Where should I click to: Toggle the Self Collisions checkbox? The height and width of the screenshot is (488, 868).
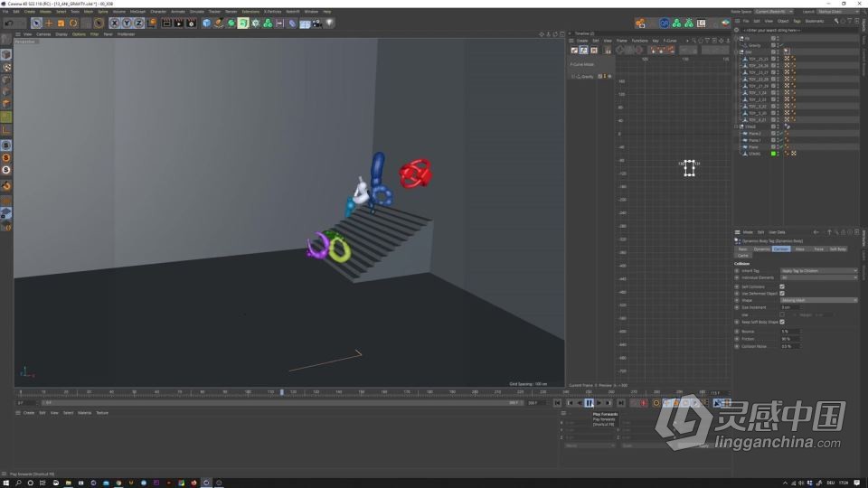(x=782, y=286)
